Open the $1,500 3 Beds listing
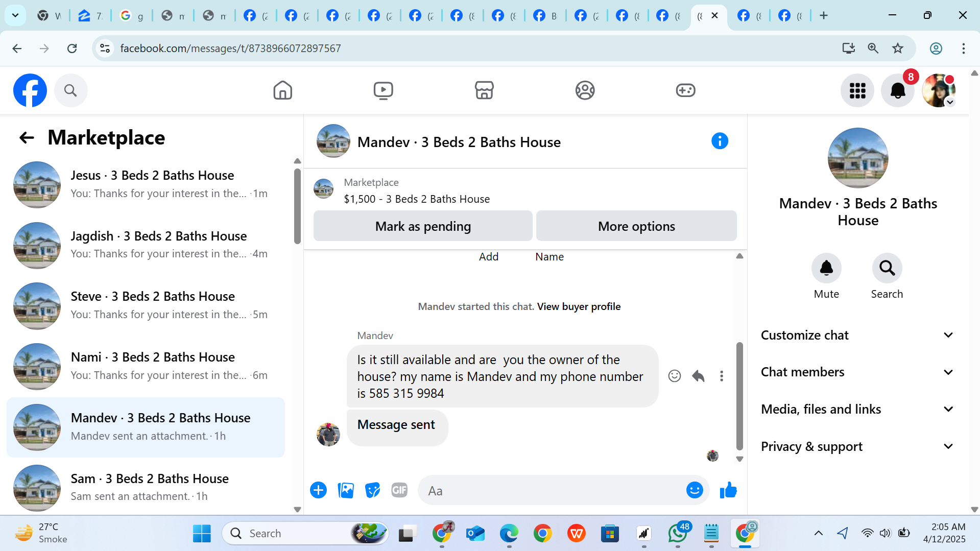980x551 pixels. [x=417, y=199]
